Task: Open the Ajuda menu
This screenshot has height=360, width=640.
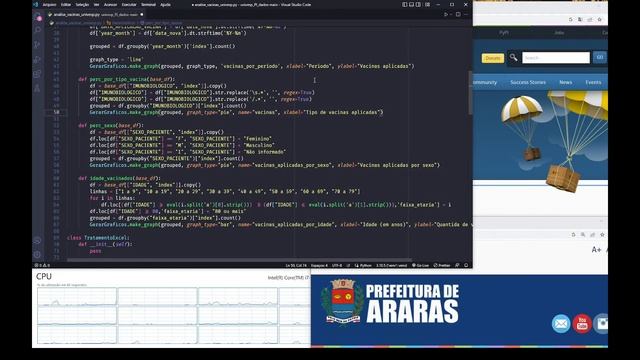Action: point(165,4)
